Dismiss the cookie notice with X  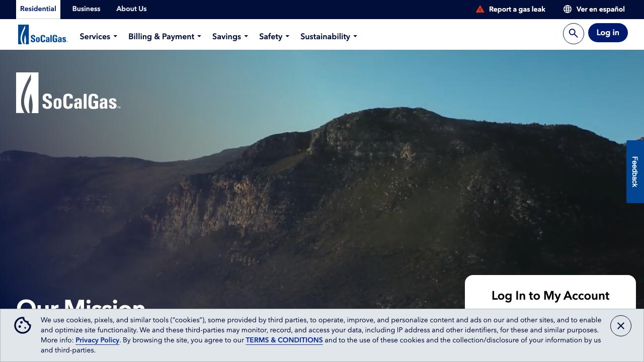[x=620, y=326]
